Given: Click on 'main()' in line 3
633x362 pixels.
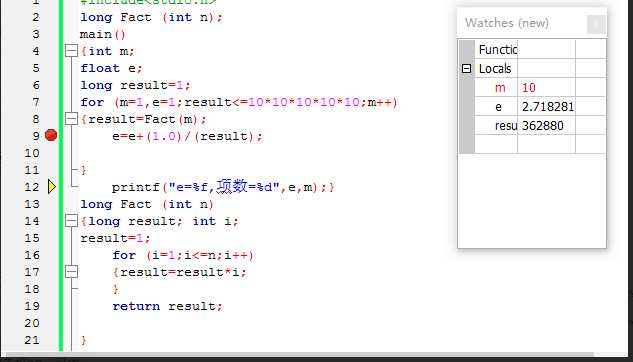Looking at the screenshot, I should coord(103,34).
